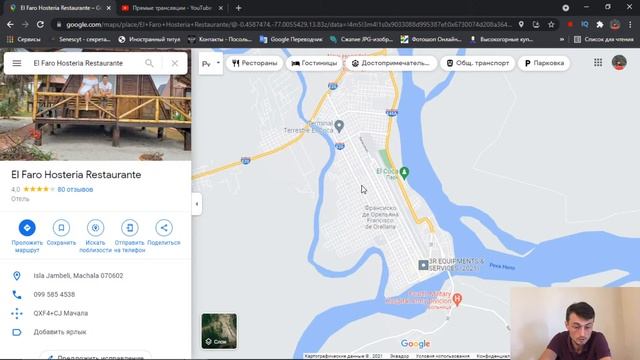Click Добавить ярлык
640x360 pixels.
pos(60,332)
